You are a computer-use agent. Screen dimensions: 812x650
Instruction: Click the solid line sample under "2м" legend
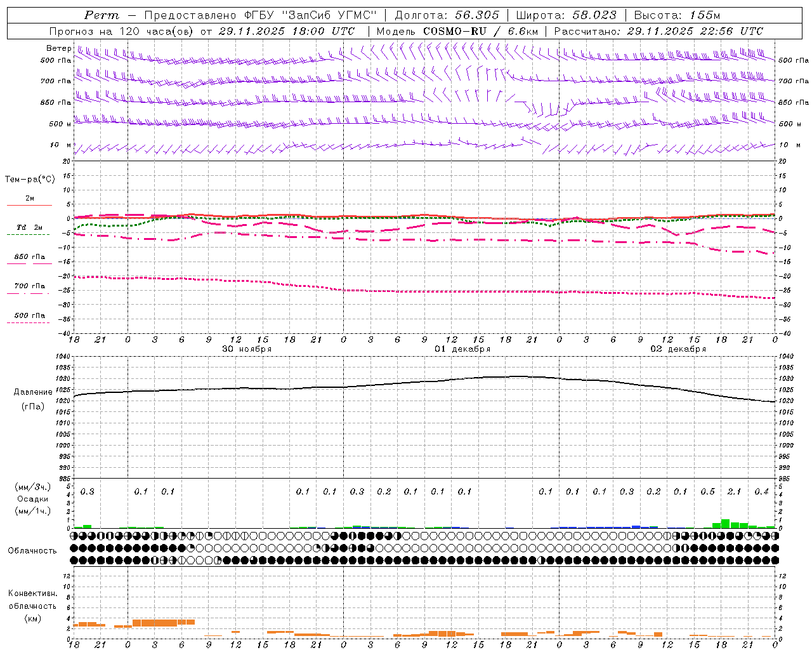(29, 205)
